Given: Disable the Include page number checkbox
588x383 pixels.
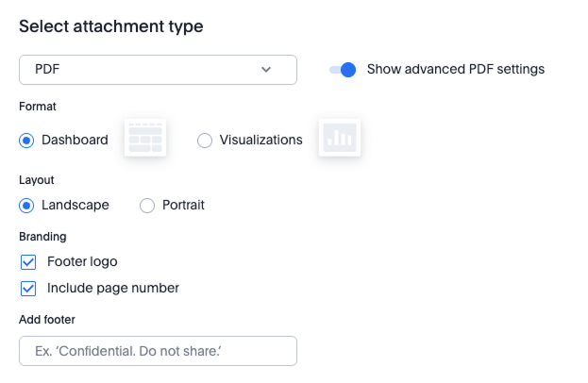Looking at the screenshot, I should click(27, 288).
